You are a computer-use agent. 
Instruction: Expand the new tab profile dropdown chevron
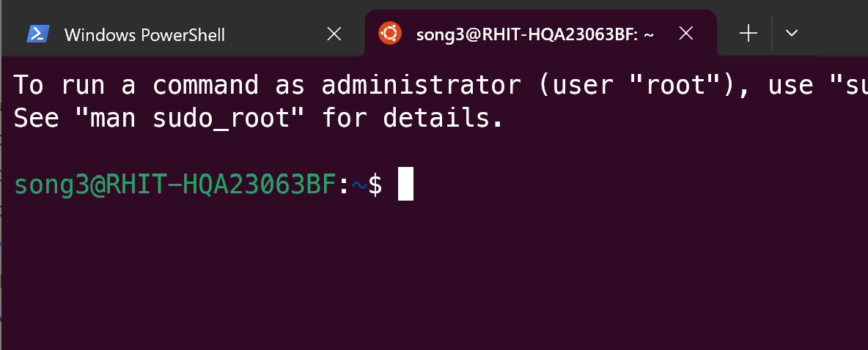point(791,33)
